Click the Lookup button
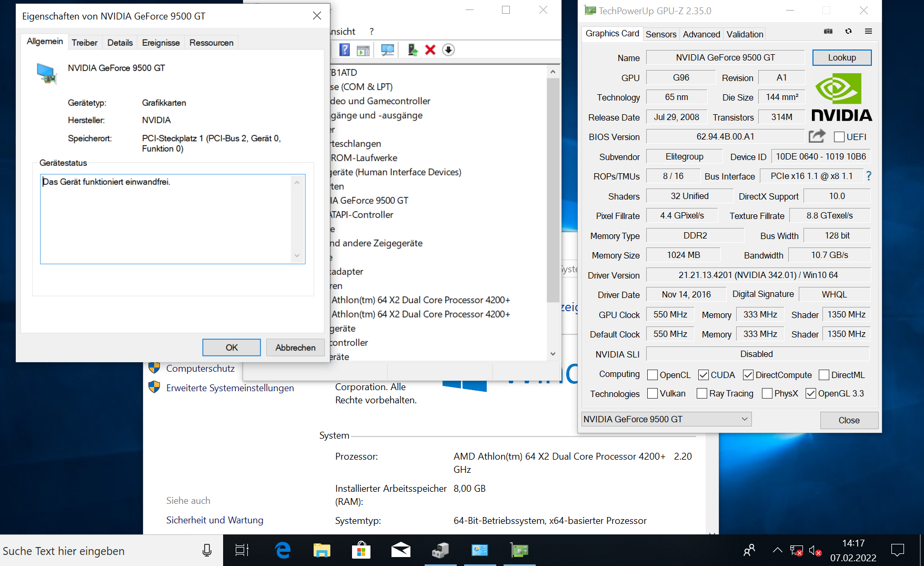 click(842, 57)
